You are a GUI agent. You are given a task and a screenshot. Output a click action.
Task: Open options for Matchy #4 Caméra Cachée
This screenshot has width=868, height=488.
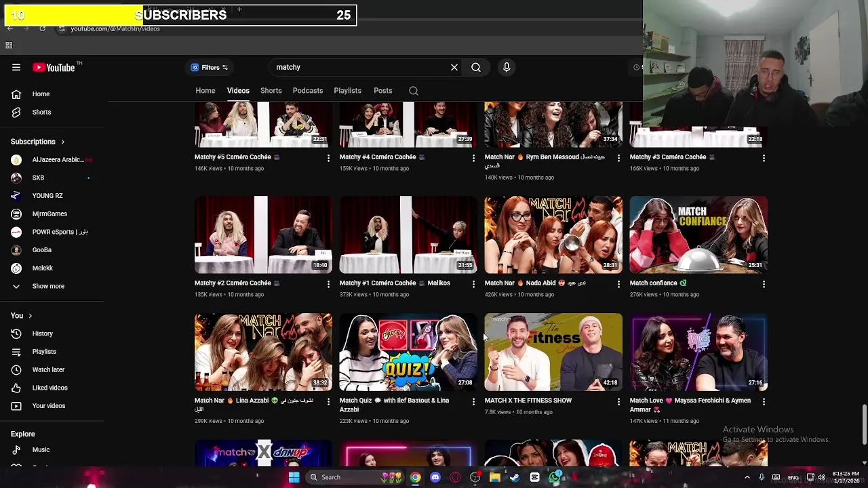[x=473, y=158]
